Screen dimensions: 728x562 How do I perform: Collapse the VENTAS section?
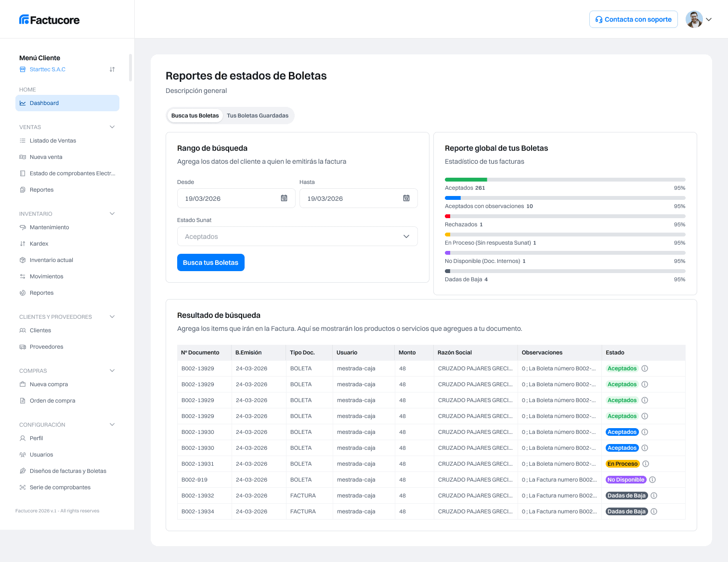click(112, 127)
